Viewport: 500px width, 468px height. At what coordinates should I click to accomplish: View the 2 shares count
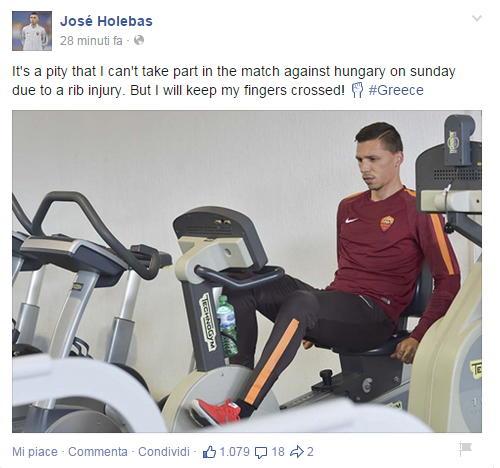tap(310, 452)
